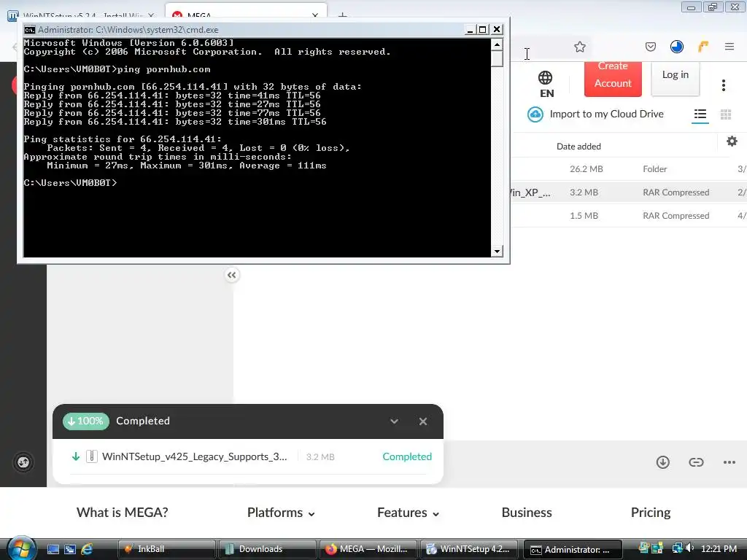747x560 pixels.
Task: Switch to grid view in MEGA
Action: click(726, 114)
